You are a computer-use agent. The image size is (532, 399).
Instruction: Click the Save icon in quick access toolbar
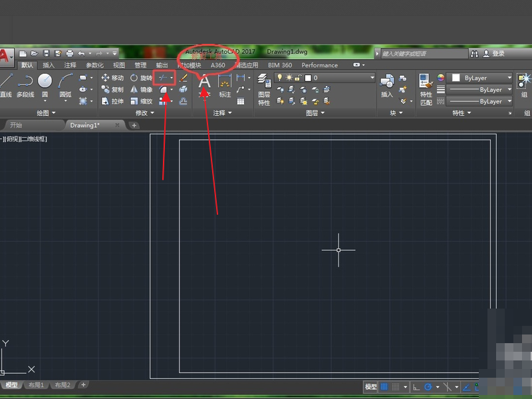[x=46, y=53]
